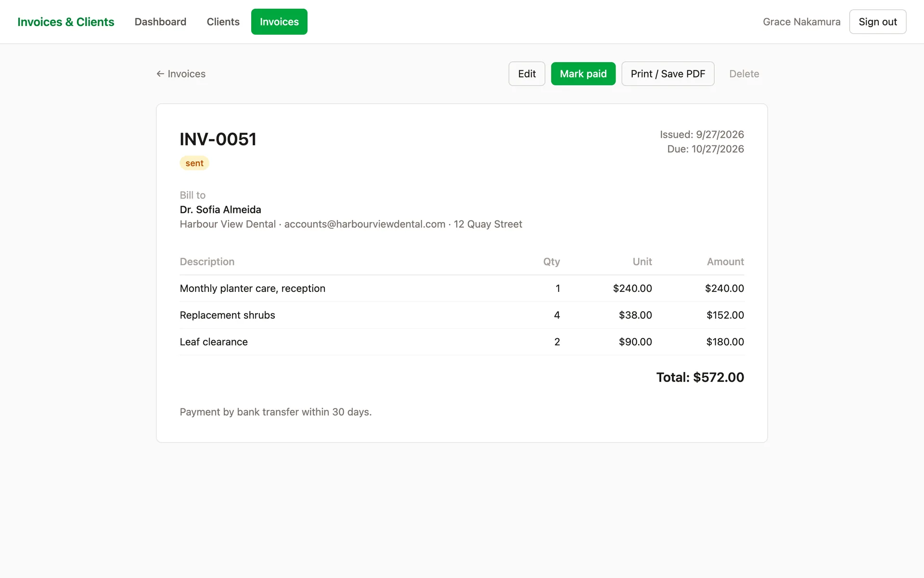Click the INV-0051 invoice heading
The width and height of the screenshot is (924, 578).
218,139
